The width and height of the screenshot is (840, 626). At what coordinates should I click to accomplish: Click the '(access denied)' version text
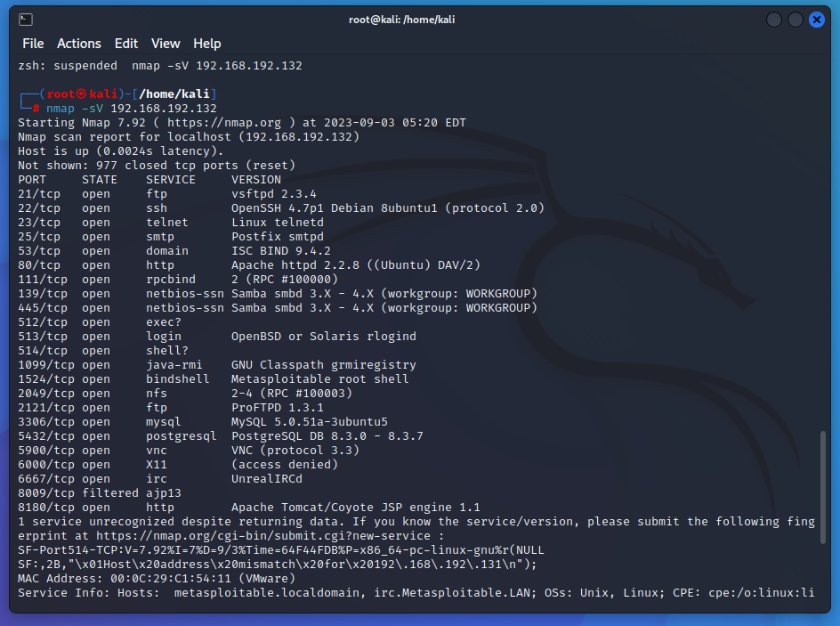(285, 465)
